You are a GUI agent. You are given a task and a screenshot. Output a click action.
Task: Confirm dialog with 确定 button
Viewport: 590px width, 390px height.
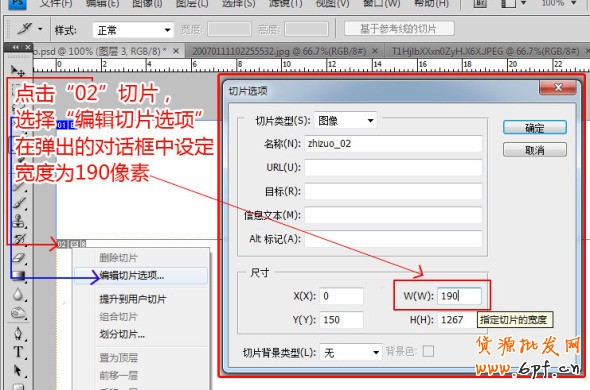click(535, 128)
